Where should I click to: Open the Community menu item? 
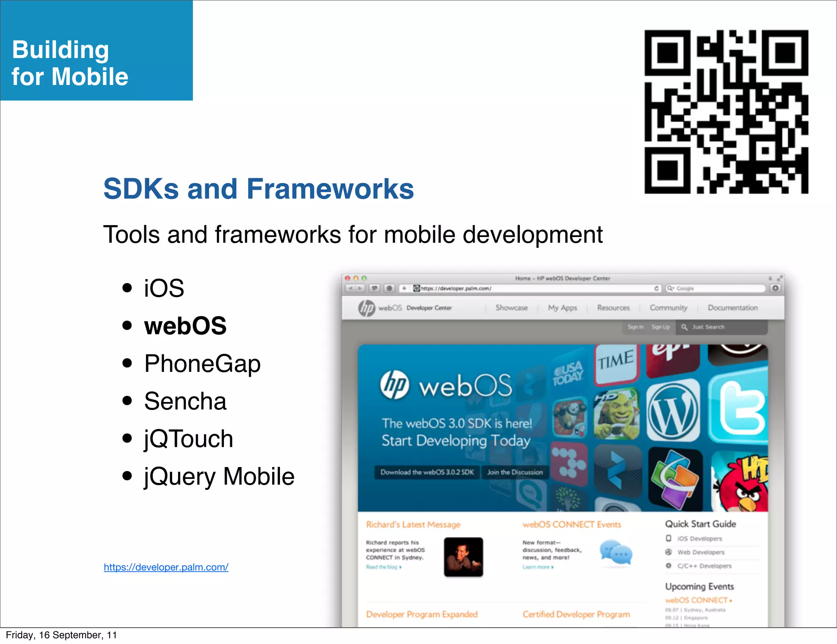[x=669, y=308]
